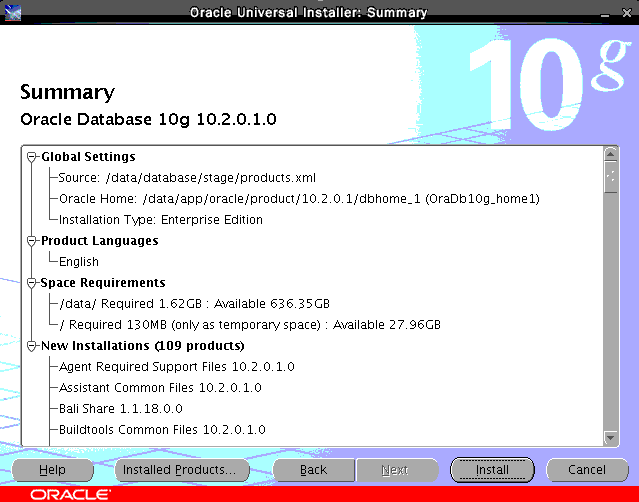This screenshot has height=502, width=639.
Task: Click the summary list scrollbar thumb
Action: tap(610, 177)
